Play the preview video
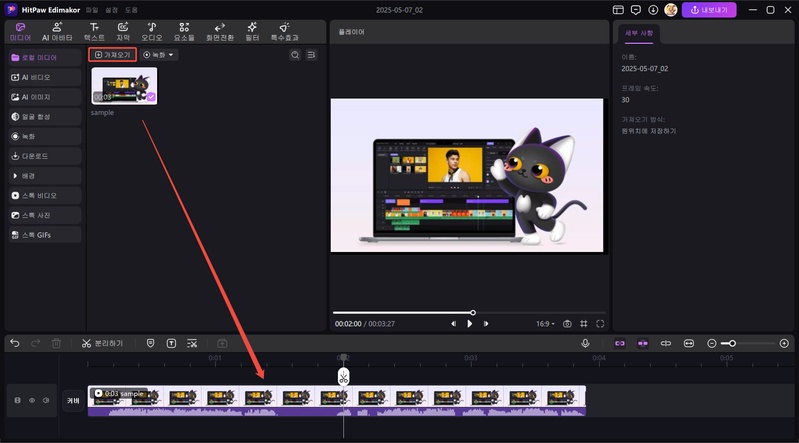The height and width of the screenshot is (443, 799). point(469,323)
